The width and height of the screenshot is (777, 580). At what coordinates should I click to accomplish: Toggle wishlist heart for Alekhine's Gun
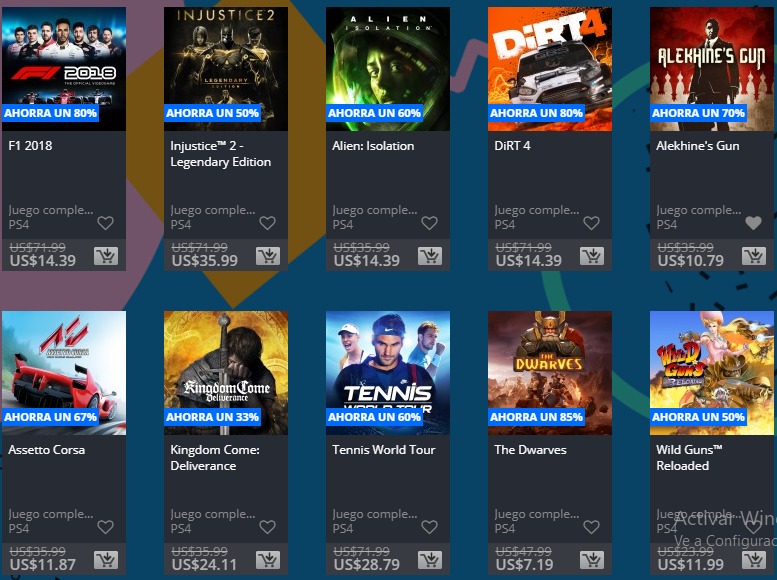(753, 223)
